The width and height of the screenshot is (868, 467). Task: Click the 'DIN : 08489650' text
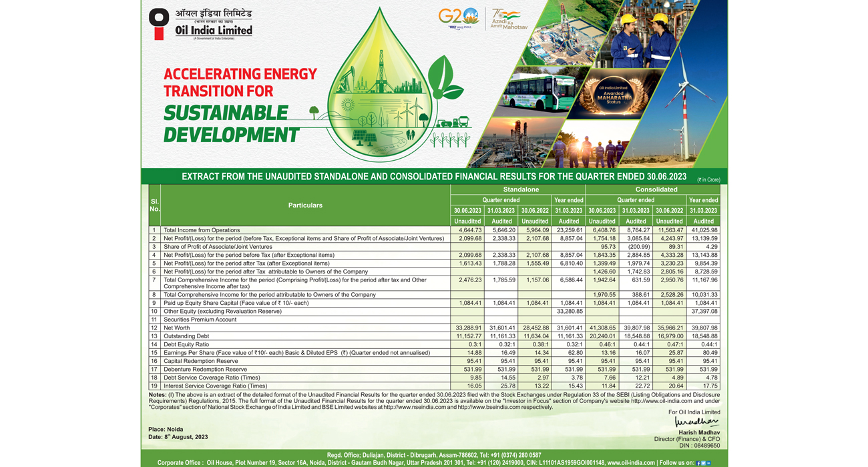[x=700, y=445]
